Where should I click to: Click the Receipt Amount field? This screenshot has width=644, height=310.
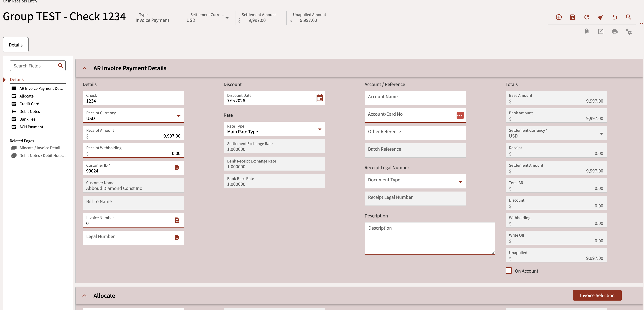point(133,133)
